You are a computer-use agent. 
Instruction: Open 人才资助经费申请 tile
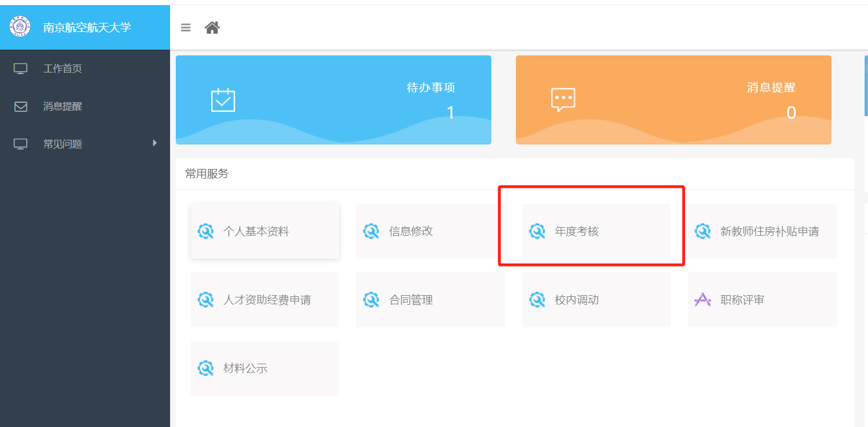point(264,300)
